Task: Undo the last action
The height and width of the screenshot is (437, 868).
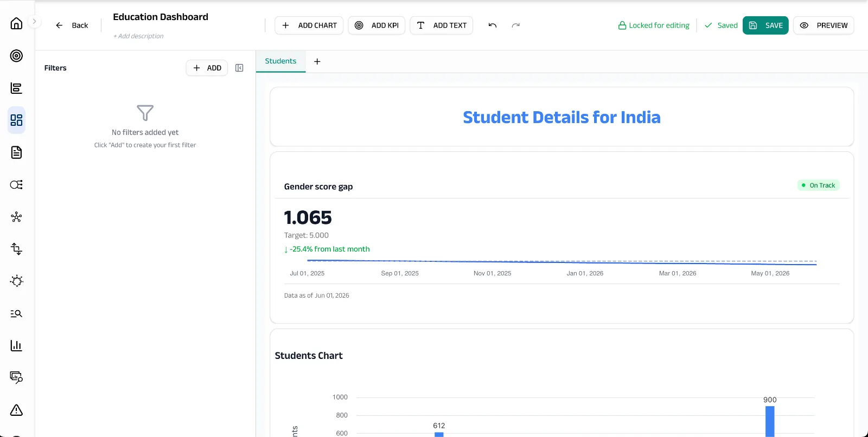Action: point(493,25)
